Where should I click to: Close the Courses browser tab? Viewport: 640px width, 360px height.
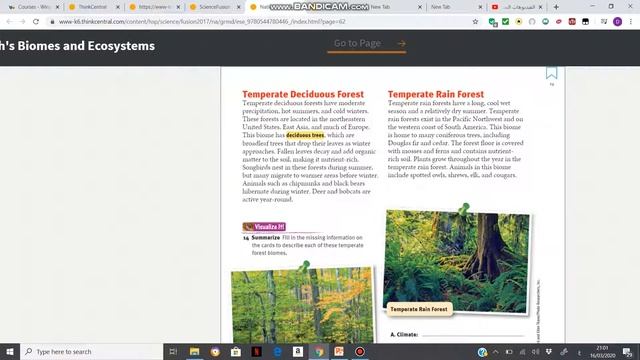[x=58, y=7]
